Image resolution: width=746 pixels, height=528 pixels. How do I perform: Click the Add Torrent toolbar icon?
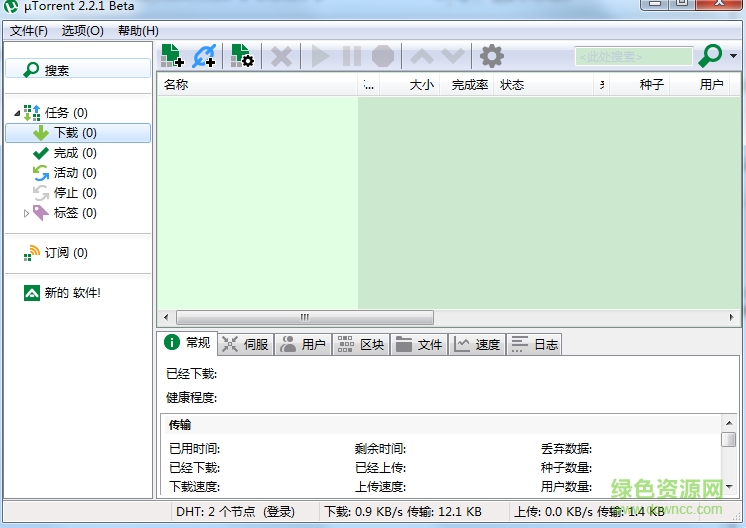[x=172, y=56]
